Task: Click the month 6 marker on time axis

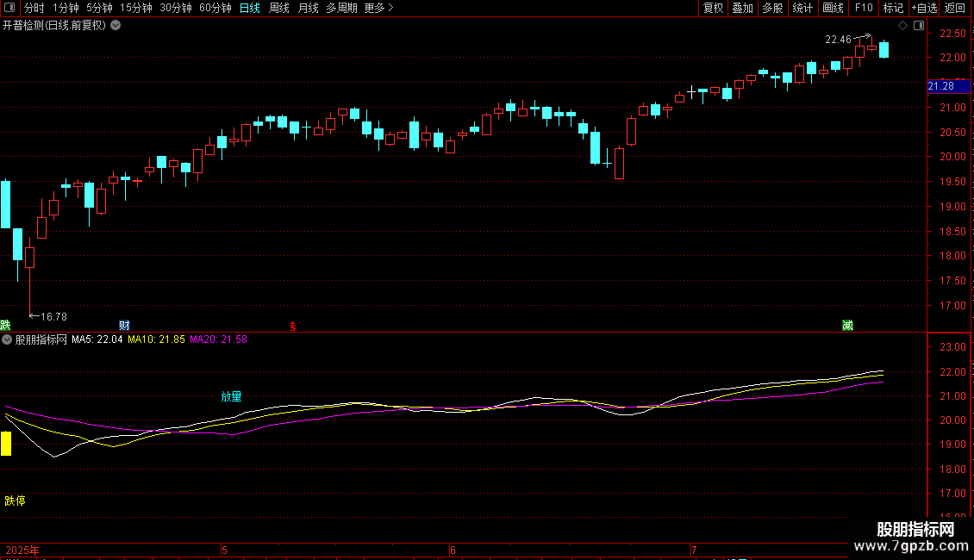Action: 453,550
